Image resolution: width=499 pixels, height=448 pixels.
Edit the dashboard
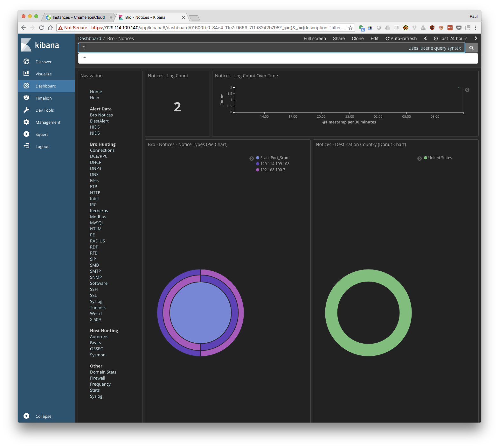click(374, 38)
